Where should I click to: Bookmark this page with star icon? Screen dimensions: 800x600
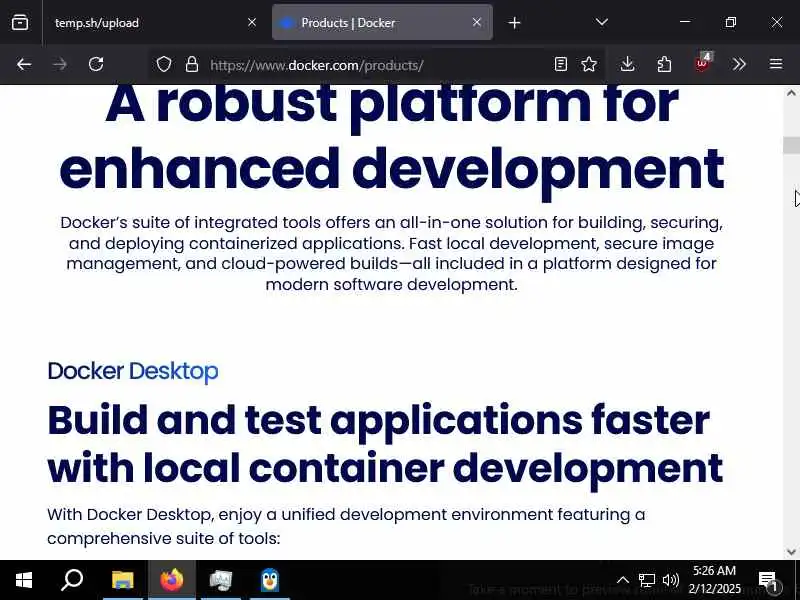[x=589, y=64]
